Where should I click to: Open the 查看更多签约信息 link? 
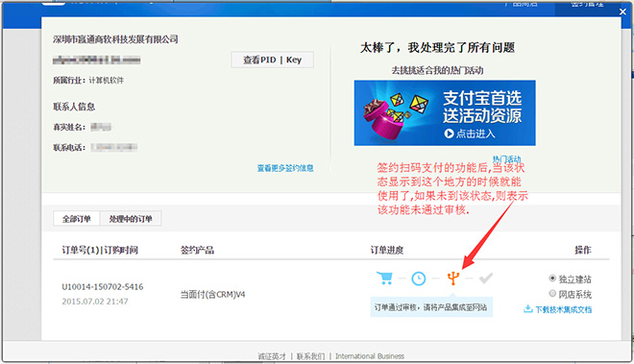click(x=285, y=168)
